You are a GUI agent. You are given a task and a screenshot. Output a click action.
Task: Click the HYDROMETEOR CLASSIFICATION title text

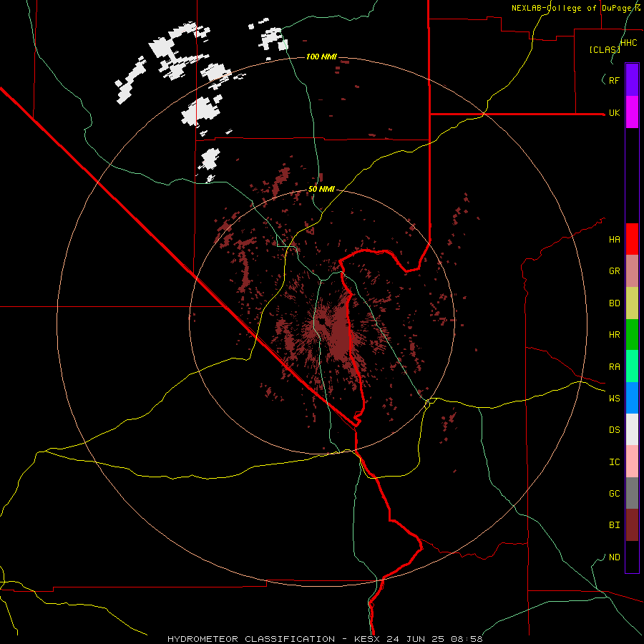tap(251, 639)
